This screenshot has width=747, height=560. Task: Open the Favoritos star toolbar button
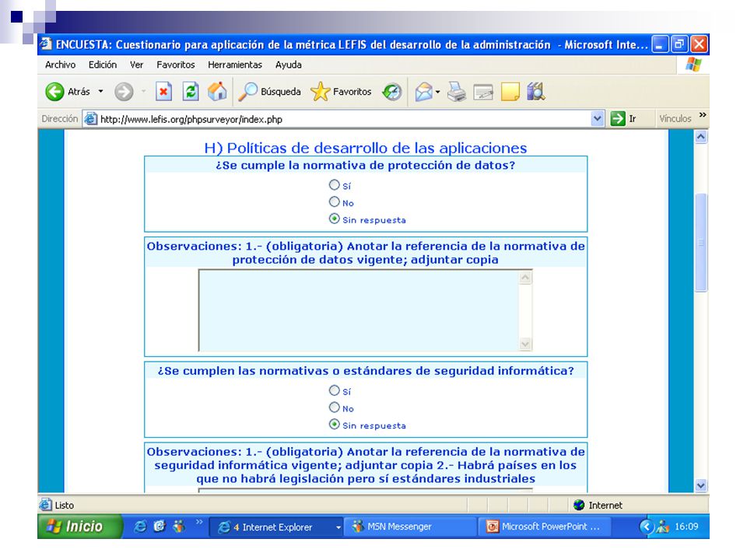(341, 92)
